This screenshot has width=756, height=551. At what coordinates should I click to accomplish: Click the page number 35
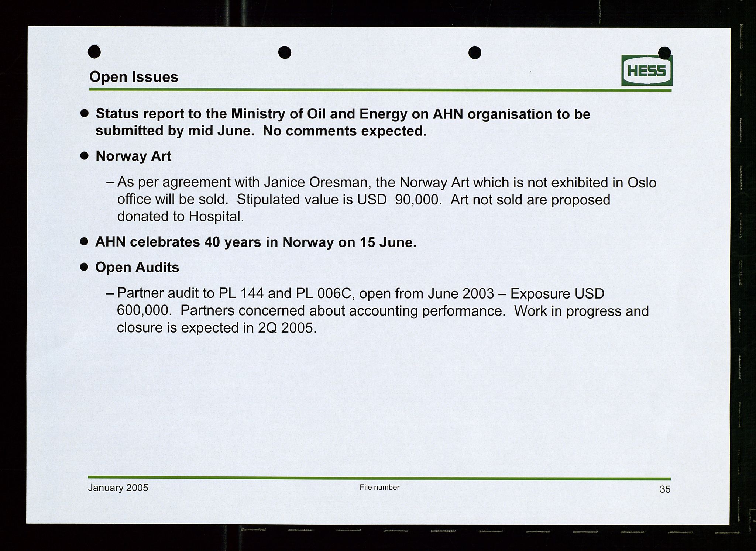[665, 489]
